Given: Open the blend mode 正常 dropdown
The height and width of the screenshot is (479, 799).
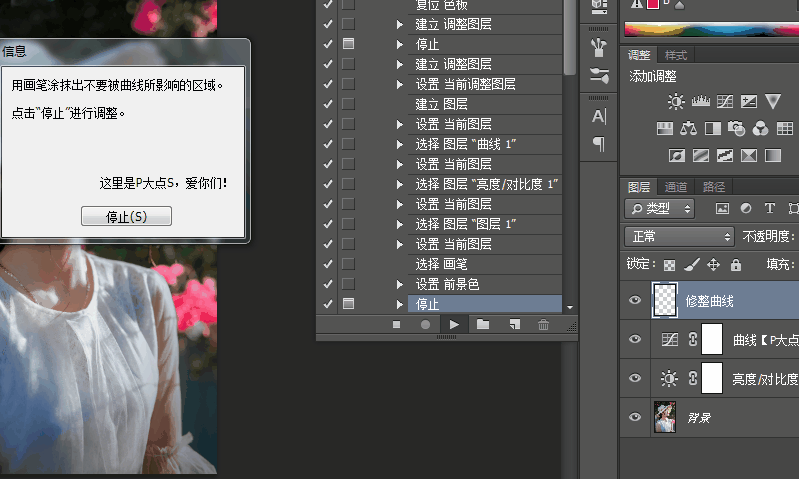Looking at the screenshot, I should coord(679,236).
